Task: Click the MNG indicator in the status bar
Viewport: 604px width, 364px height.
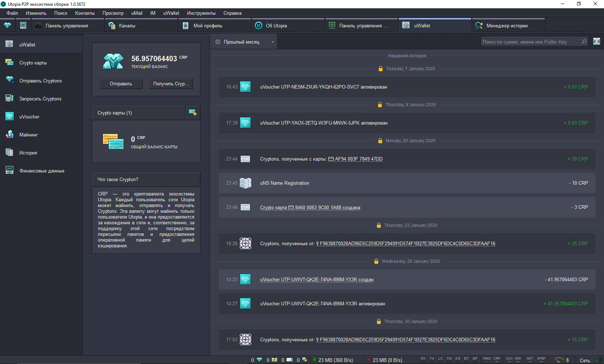Action: pos(487,359)
